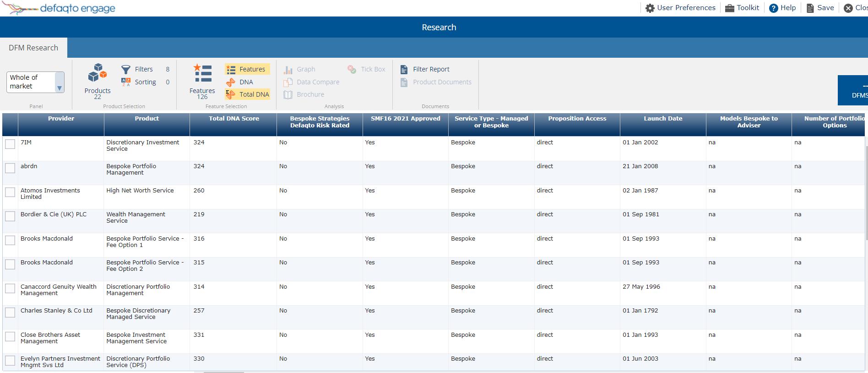Click the highlighted Features list icon
Screen dimensions: 868x373
(231, 69)
